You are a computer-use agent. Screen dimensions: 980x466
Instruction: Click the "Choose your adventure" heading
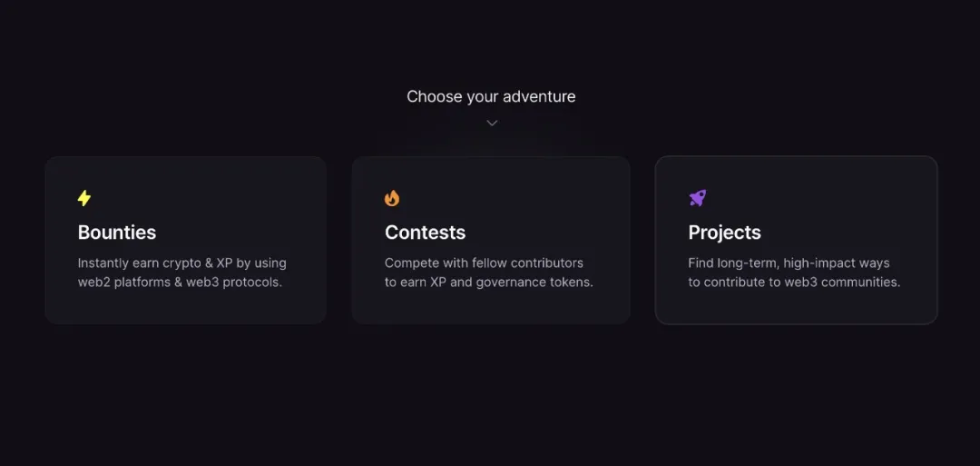(x=491, y=96)
